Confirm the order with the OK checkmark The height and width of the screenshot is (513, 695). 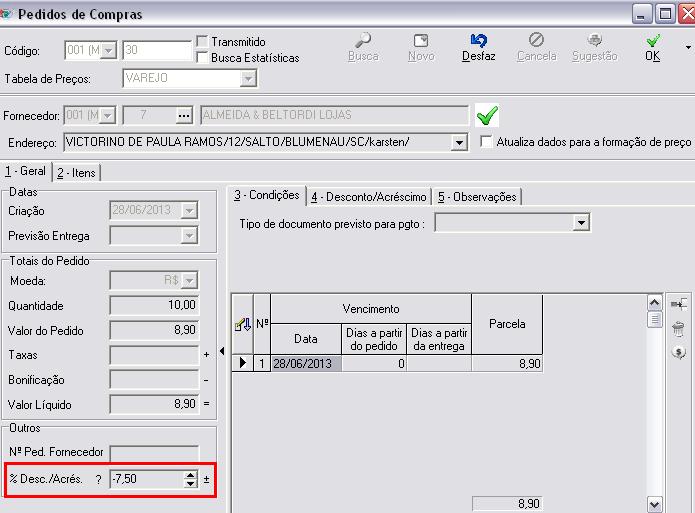pyautogui.click(x=652, y=41)
